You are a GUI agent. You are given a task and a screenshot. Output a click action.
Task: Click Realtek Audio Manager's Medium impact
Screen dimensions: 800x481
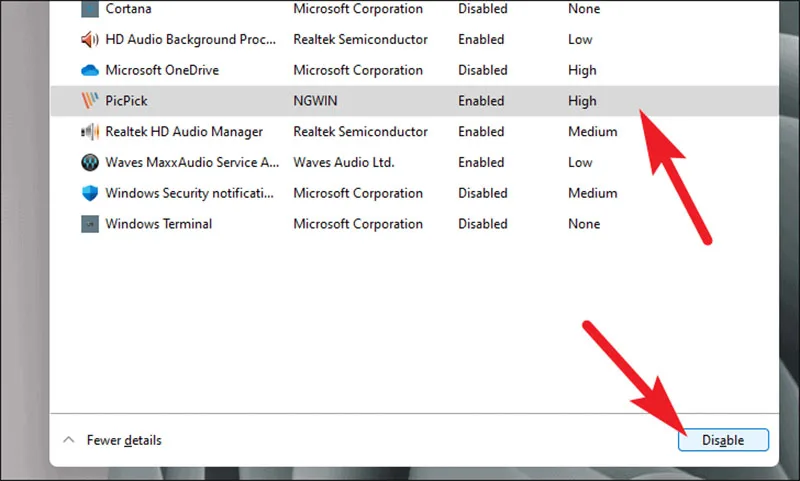coord(593,132)
